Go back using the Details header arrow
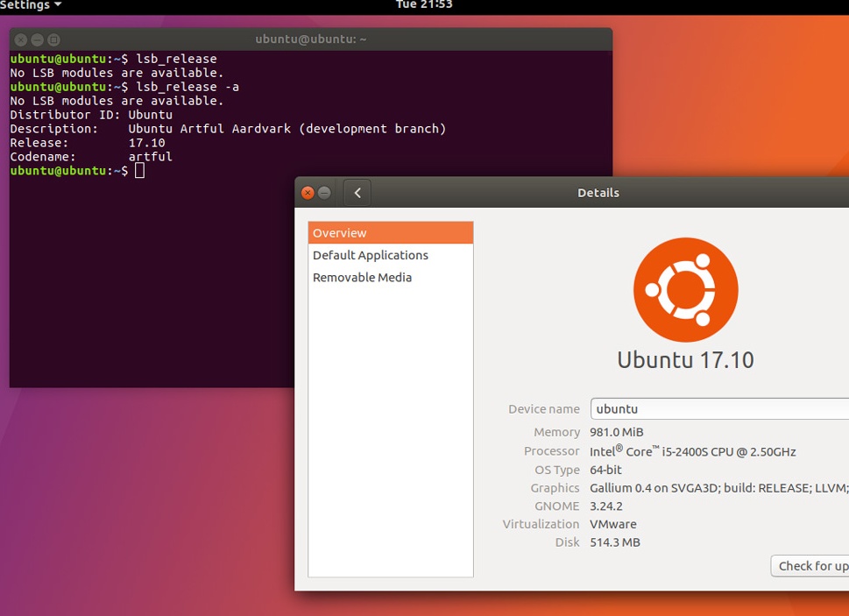 tap(357, 193)
